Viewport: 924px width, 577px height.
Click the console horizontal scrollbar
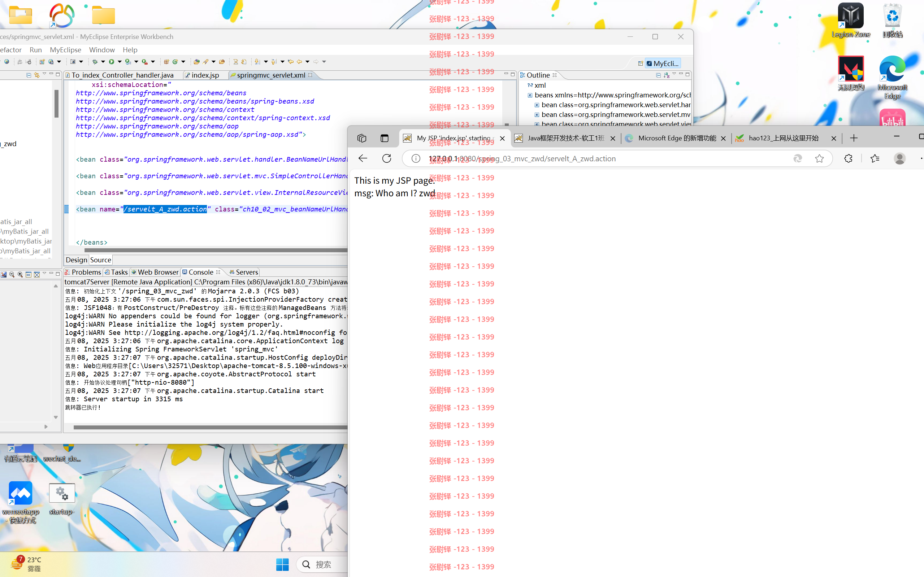point(210,427)
